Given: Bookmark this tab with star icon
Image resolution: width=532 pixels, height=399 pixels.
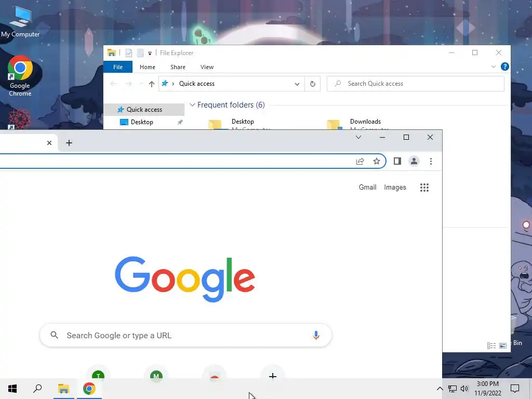Looking at the screenshot, I should click(x=376, y=161).
